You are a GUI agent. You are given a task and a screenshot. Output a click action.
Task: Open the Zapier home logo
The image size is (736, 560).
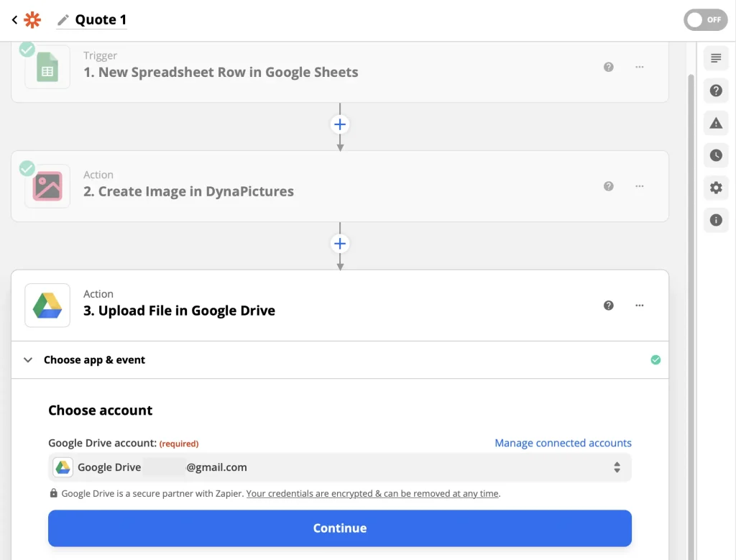point(32,19)
